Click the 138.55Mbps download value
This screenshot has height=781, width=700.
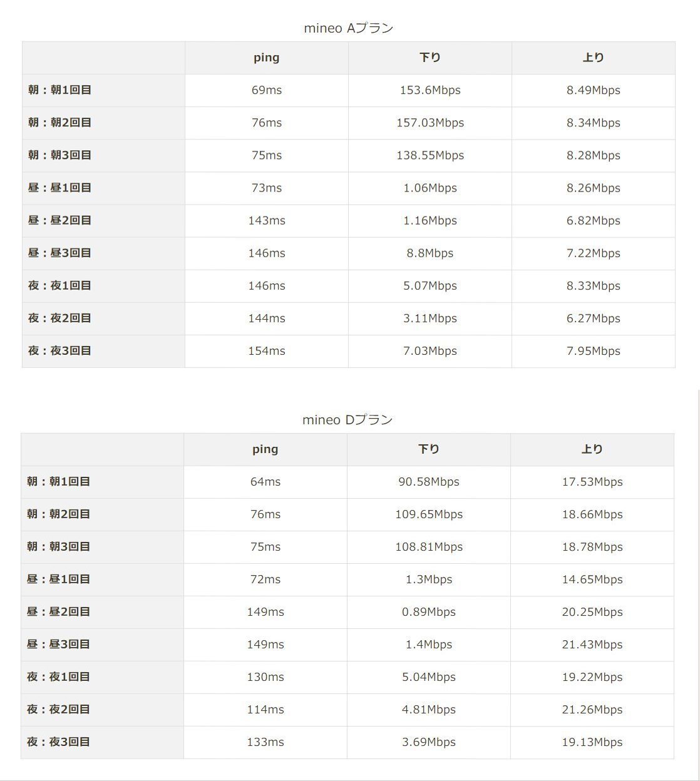430,155
